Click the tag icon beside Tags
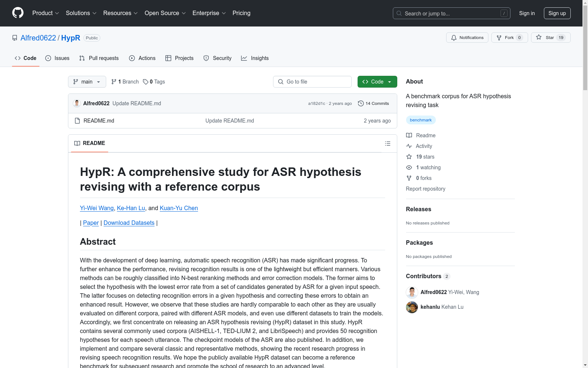 pyautogui.click(x=146, y=82)
